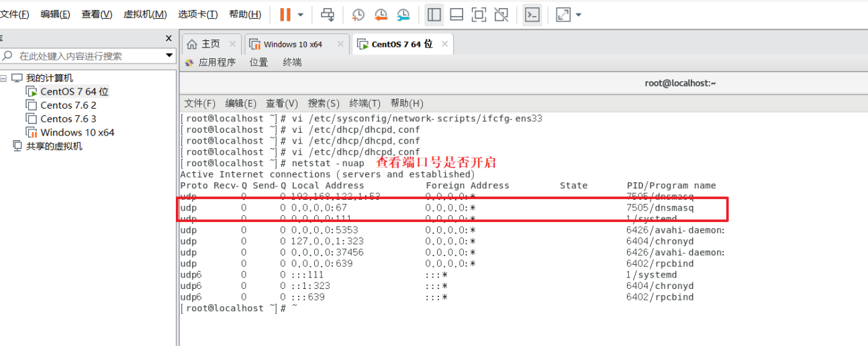Screen dimensions: 868x346
Task: Click the orange Pause virtual machine icon
Action: pyautogui.click(x=285, y=14)
